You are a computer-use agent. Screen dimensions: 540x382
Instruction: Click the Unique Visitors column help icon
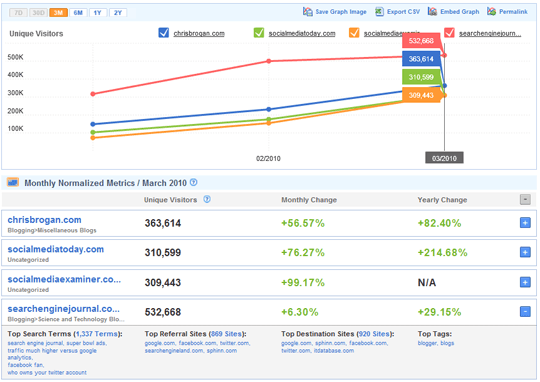[x=207, y=199]
